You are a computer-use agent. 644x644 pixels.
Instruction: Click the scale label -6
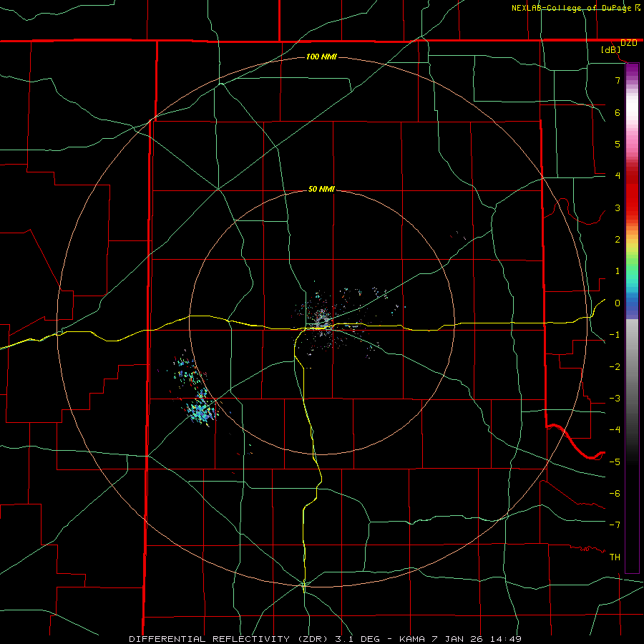click(615, 494)
